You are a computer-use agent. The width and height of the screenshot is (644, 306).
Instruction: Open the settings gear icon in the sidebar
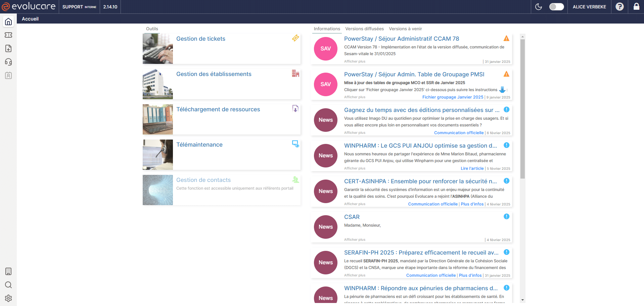point(8,298)
